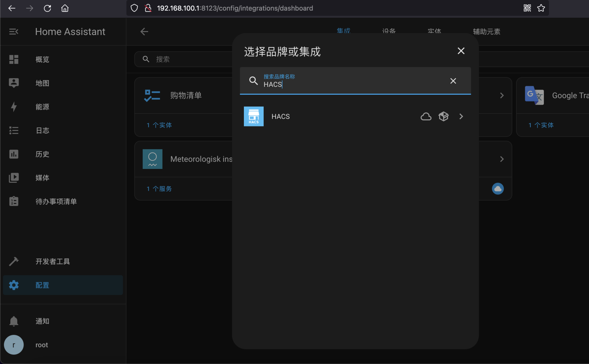Expand the HACS row chevron

[x=461, y=116]
